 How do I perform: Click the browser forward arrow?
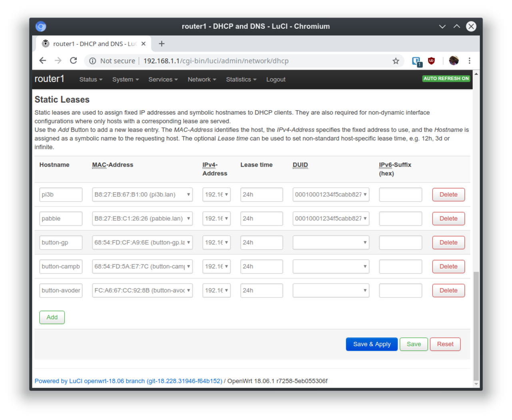click(58, 61)
